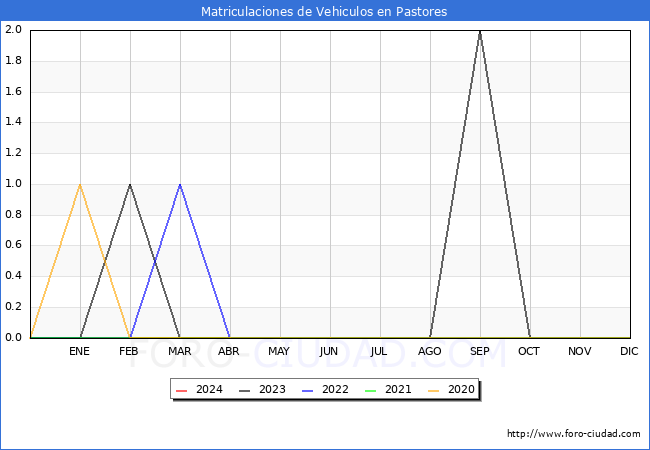Click the 2.0 y-axis value
The width and height of the screenshot is (650, 450).
(13, 29)
